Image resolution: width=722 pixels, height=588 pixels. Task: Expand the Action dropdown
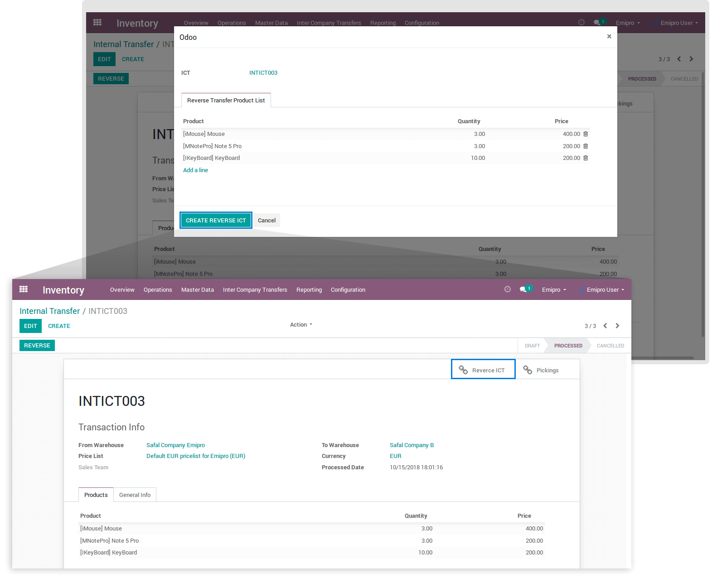(x=301, y=325)
